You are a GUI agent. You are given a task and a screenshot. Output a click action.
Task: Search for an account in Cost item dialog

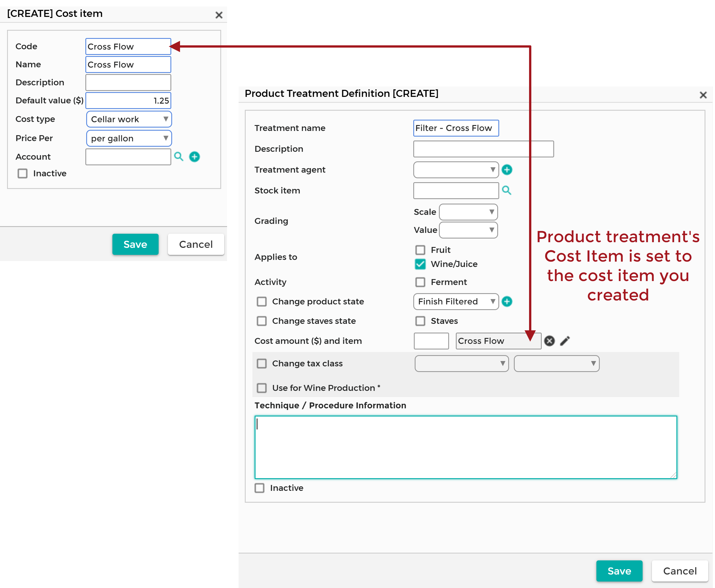tap(179, 157)
